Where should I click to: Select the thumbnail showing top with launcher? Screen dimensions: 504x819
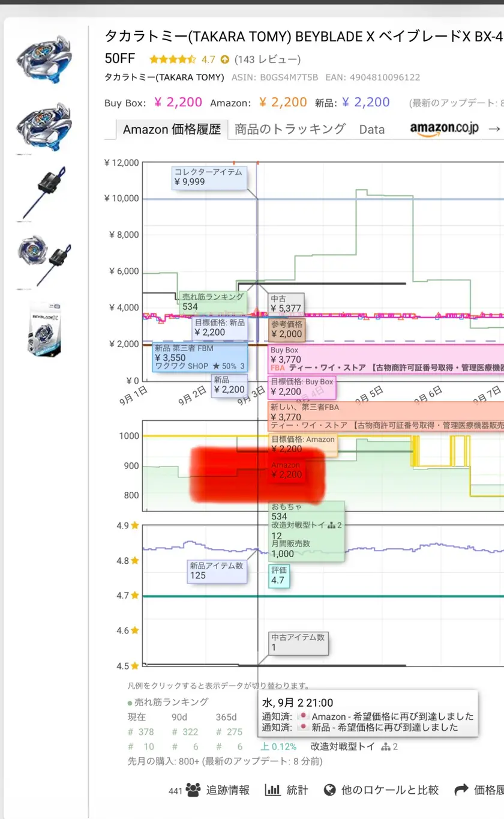(44, 261)
